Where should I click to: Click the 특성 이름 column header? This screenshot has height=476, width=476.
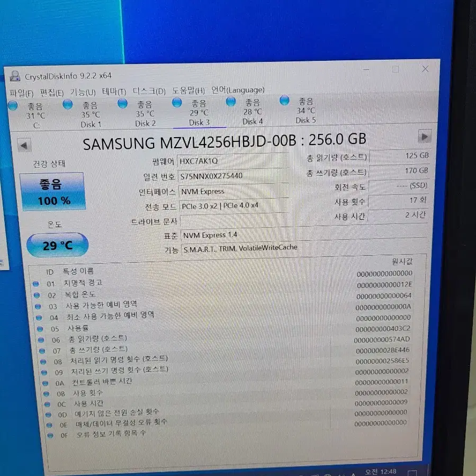click(x=78, y=271)
